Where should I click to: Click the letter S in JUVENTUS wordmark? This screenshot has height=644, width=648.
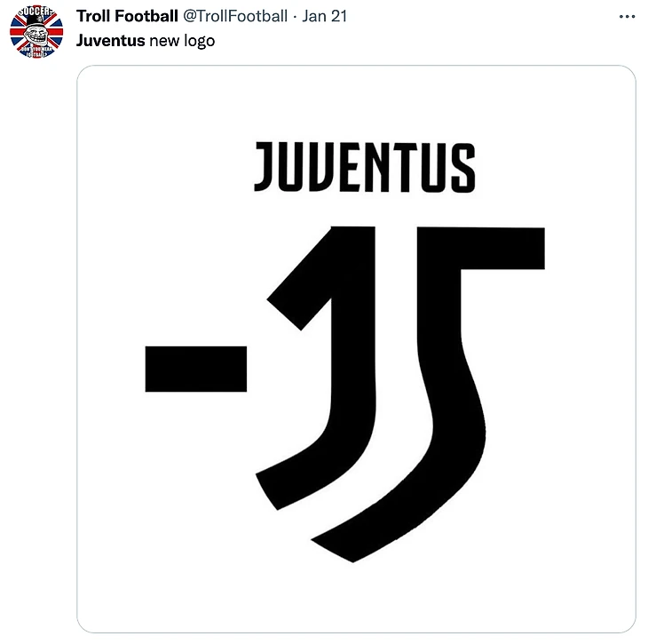click(x=462, y=167)
